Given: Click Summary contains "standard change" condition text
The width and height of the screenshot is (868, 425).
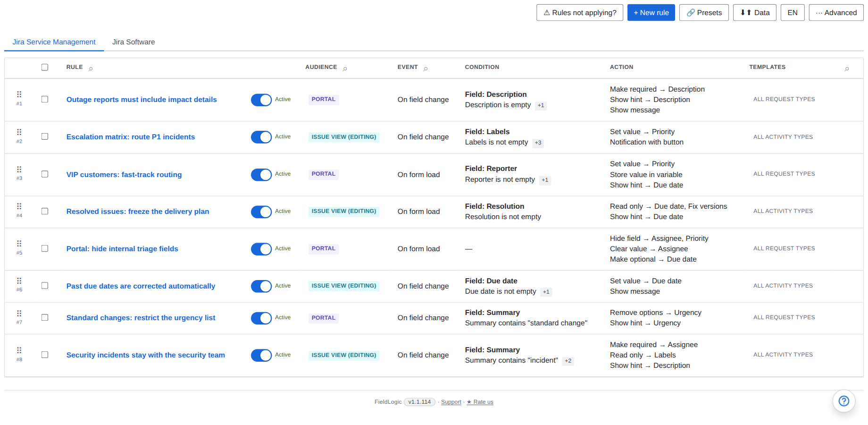Looking at the screenshot, I should (x=526, y=323).
